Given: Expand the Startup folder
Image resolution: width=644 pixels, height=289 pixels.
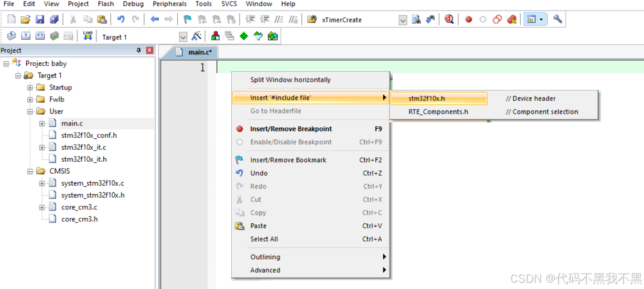Looking at the screenshot, I should coord(30,88).
